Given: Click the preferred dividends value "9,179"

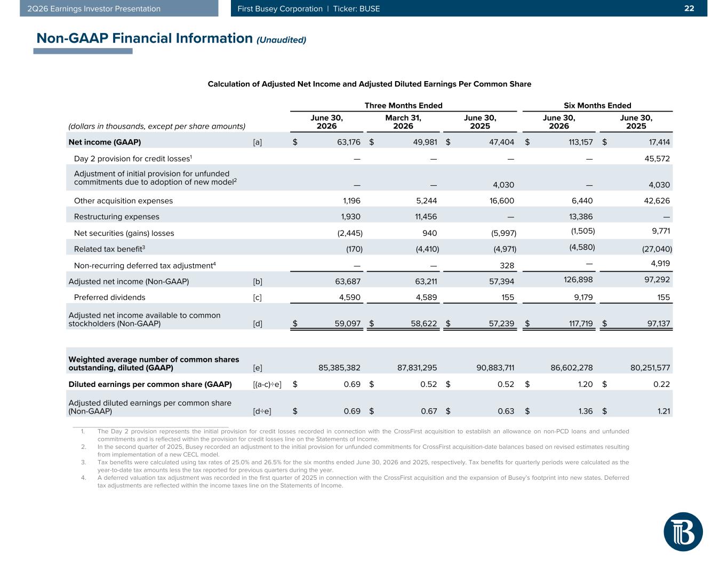Looking at the screenshot, I should (582, 297).
